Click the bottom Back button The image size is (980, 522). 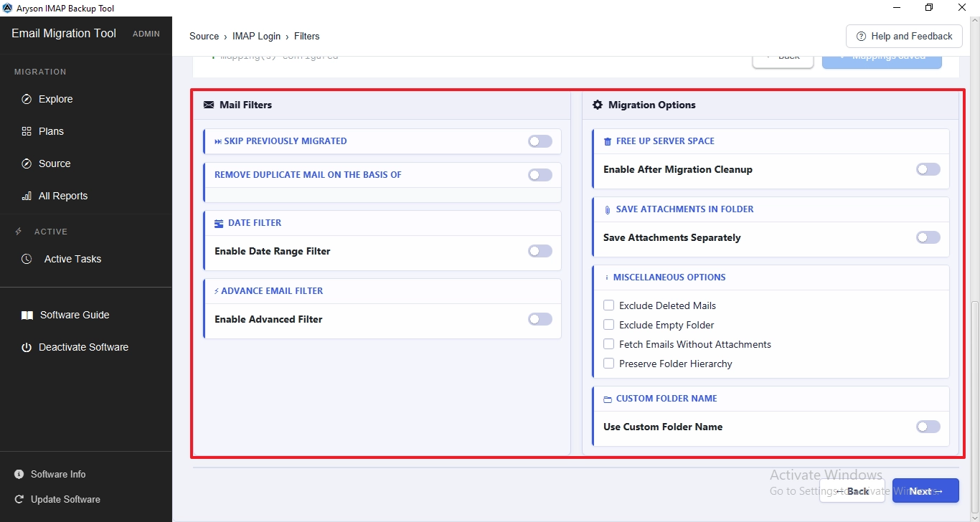pyautogui.click(x=852, y=491)
